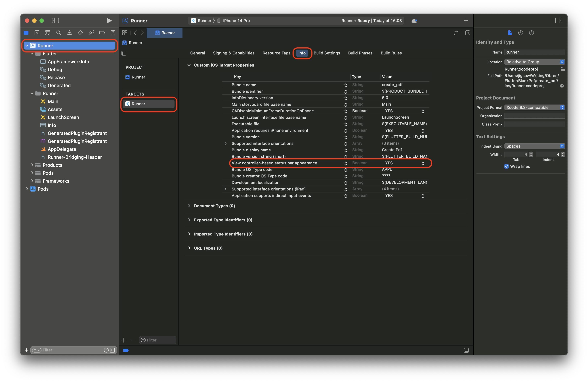This screenshot has width=588, height=382.
Task: Collapse the Custom iOS Target Properties section
Action: (x=189, y=65)
